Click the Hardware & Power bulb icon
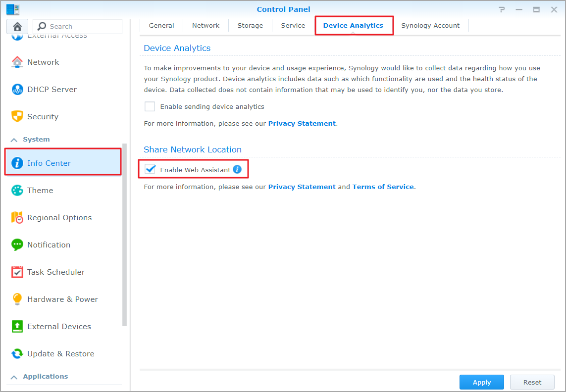The height and width of the screenshot is (392, 566). click(x=17, y=299)
